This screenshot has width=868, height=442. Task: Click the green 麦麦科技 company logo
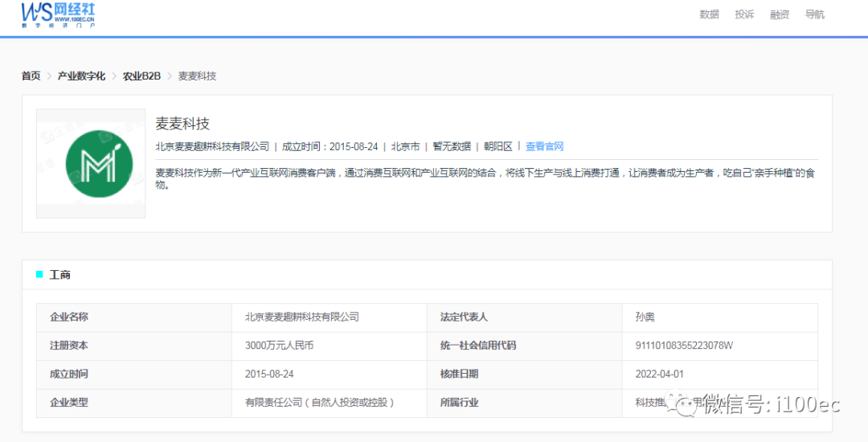point(92,164)
